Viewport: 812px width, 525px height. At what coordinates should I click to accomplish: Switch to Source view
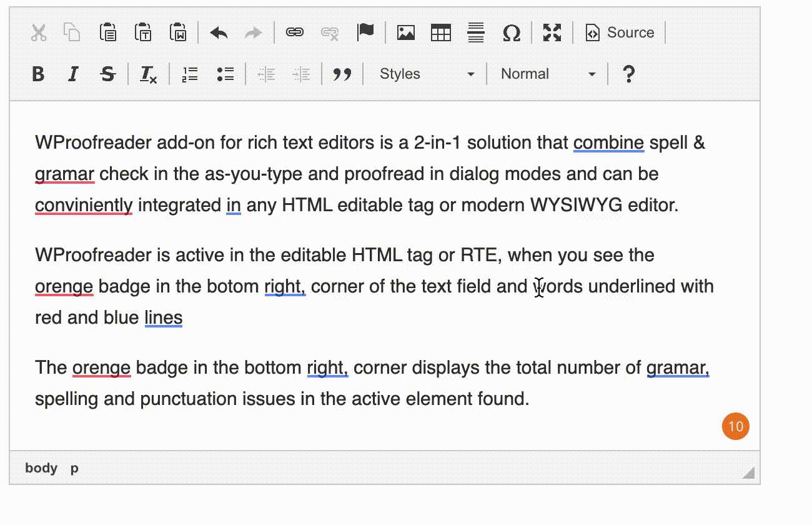coord(620,32)
